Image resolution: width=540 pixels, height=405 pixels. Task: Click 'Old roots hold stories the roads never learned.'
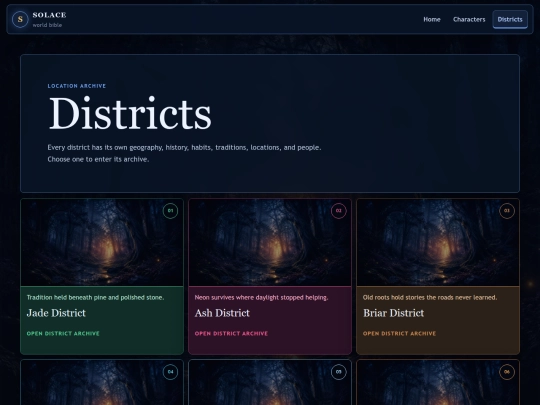430,298
